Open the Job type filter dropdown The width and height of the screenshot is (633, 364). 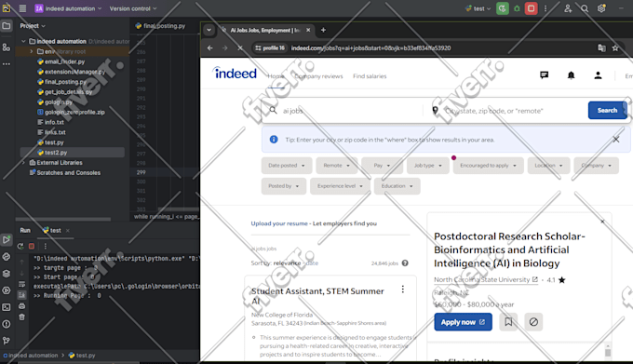(x=427, y=166)
